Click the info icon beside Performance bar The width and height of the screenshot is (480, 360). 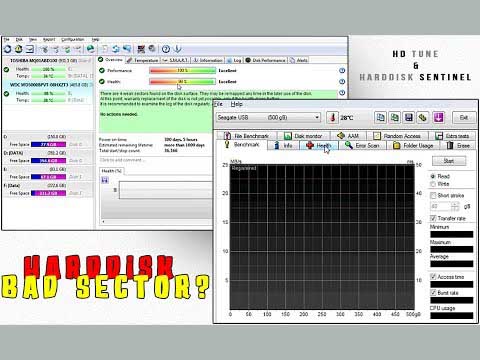pos(342,71)
